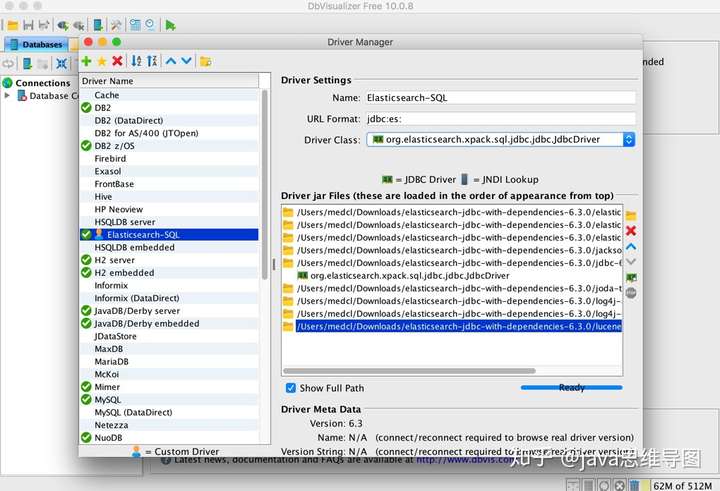Select the Elasticsearch-SQL driver row

169,235
